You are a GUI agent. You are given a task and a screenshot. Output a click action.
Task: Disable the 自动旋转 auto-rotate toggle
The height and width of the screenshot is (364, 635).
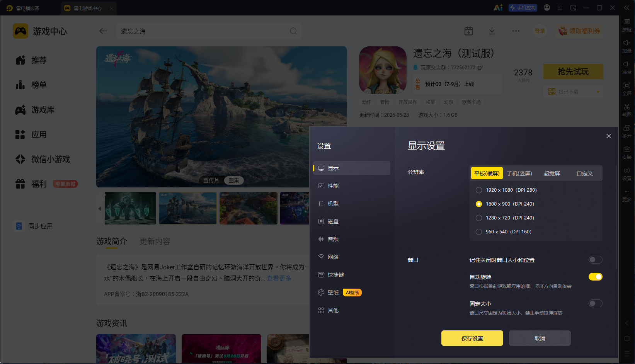click(x=595, y=277)
